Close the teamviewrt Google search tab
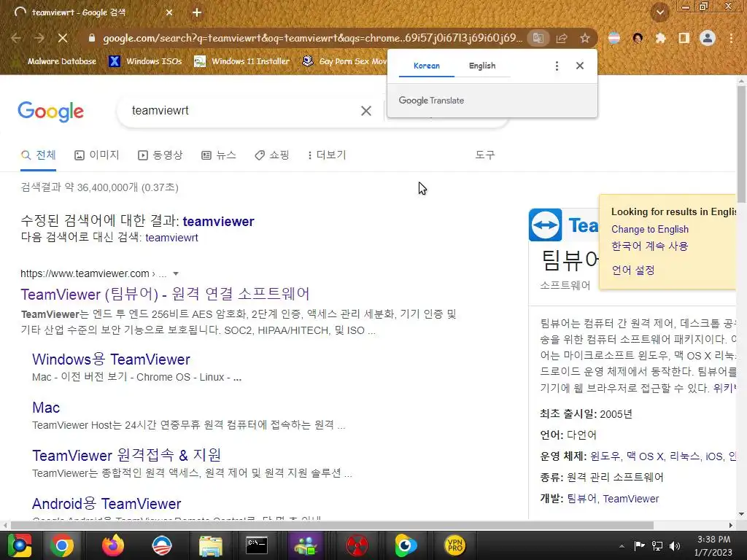The width and height of the screenshot is (747, 560). pyautogui.click(x=169, y=12)
